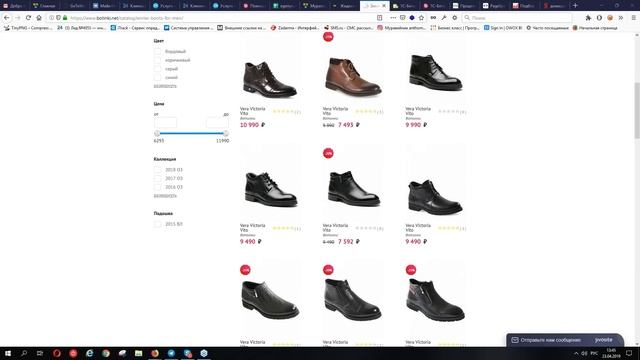Screen dimensions: 640x360
Task: Open the notification center icon in system tray
Action: point(629,353)
